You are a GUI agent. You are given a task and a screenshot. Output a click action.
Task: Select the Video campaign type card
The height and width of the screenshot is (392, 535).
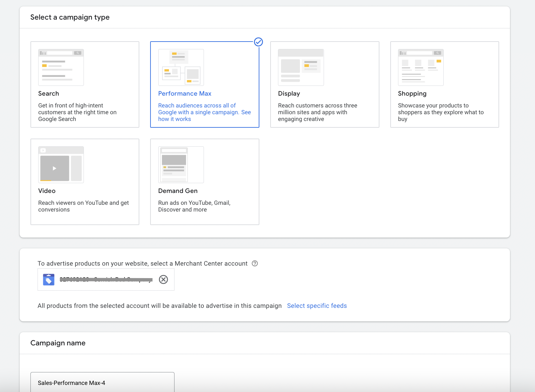pos(85,203)
